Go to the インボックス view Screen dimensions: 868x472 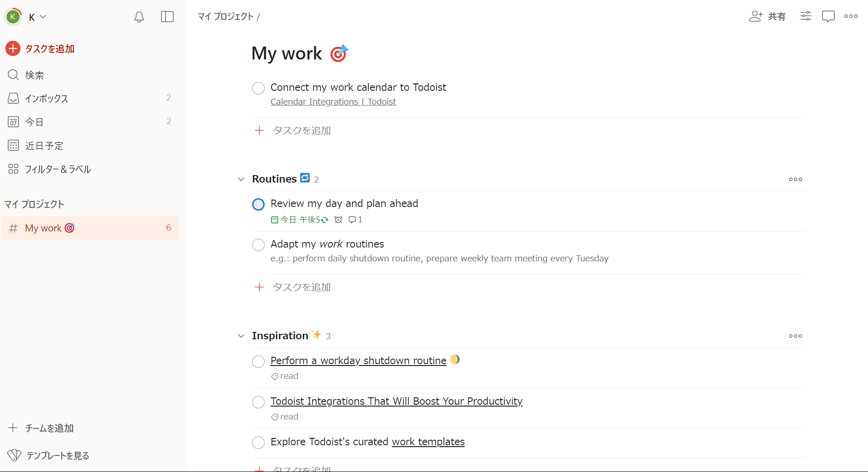coord(47,98)
